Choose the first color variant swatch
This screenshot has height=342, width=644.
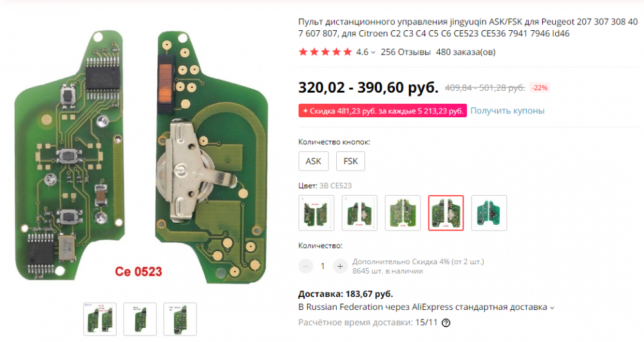point(316,213)
